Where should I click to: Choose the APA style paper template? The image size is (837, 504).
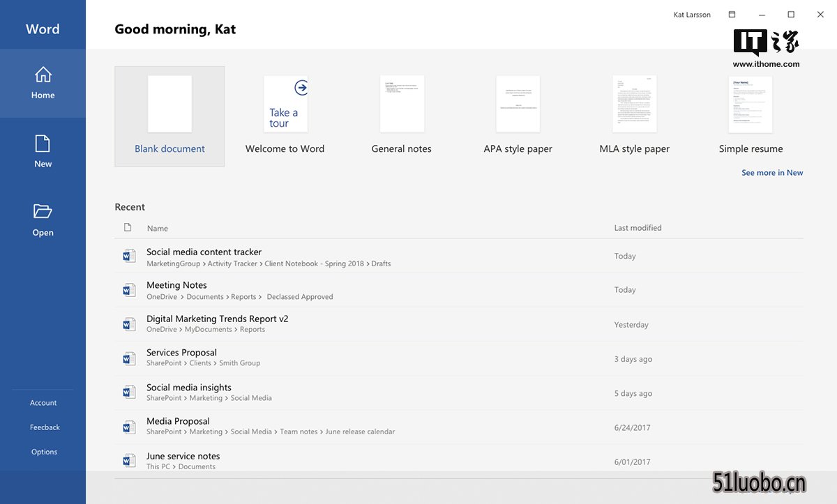click(518, 116)
